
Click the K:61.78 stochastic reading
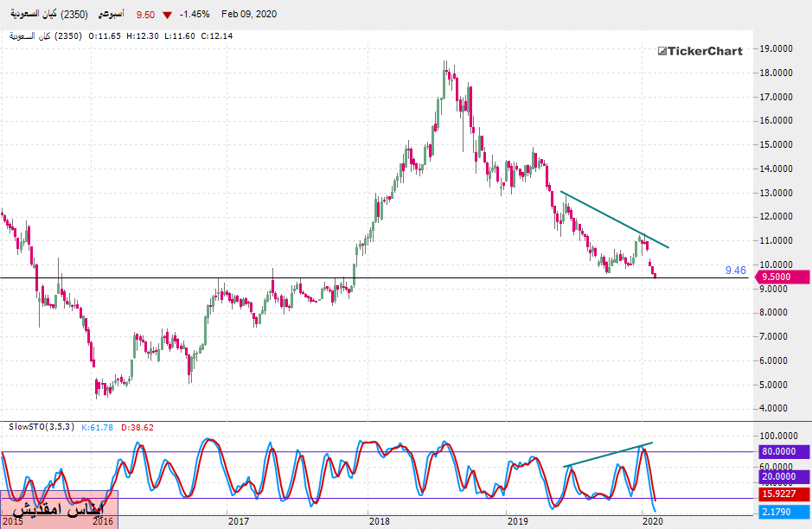coord(97,427)
